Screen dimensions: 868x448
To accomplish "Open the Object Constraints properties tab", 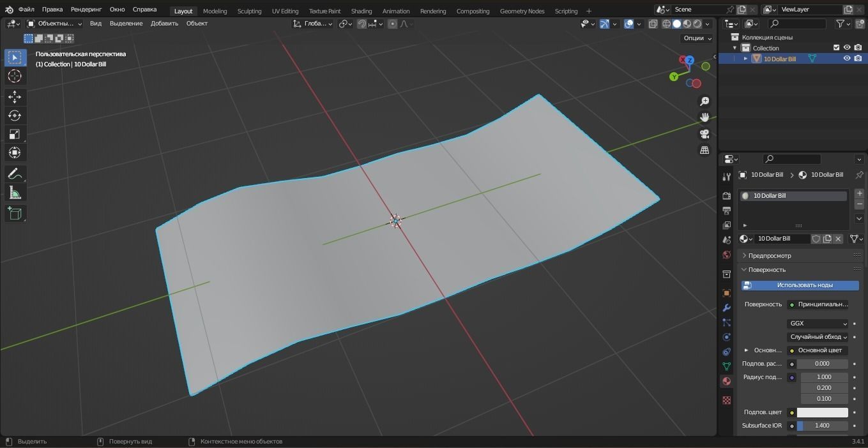I will (726, 352).
